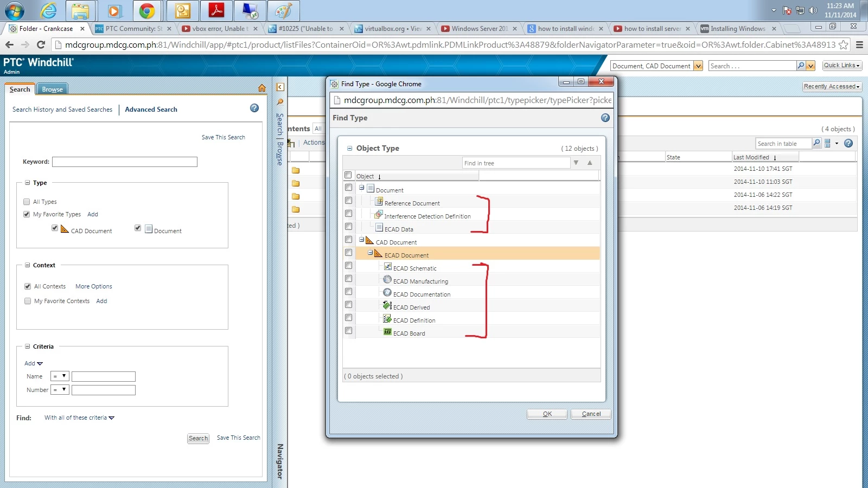Click the home icon in Search panel

click(262, 88)
